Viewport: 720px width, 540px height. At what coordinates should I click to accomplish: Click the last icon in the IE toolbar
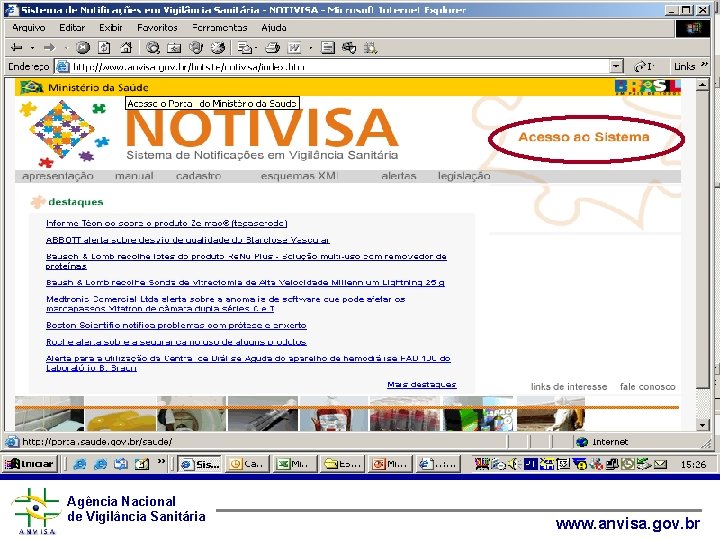point(370,47)
